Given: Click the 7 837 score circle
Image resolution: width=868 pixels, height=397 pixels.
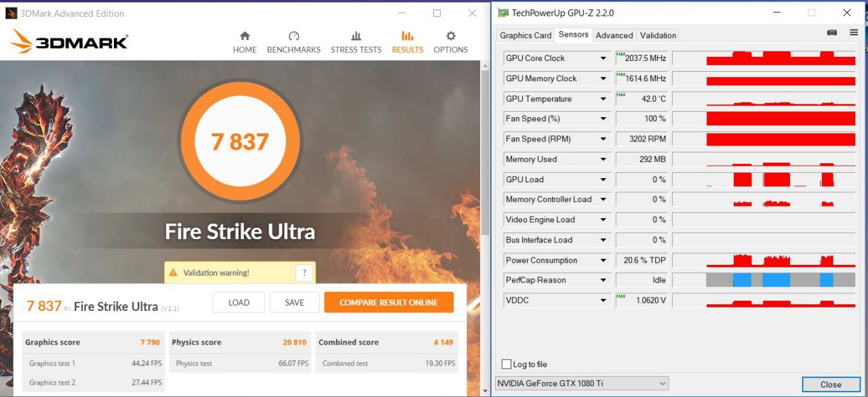Looking at the screenshot, I should pyautogui.click(x=240, y=142).
